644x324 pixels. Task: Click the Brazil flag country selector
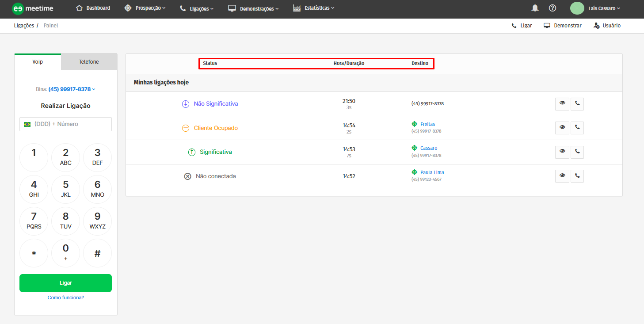click(27, 124)
